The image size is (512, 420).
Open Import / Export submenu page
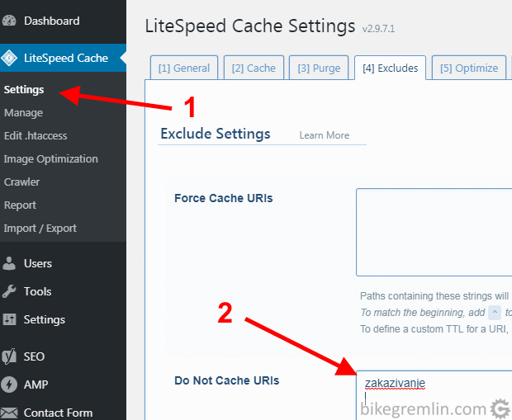click(40, 229)
